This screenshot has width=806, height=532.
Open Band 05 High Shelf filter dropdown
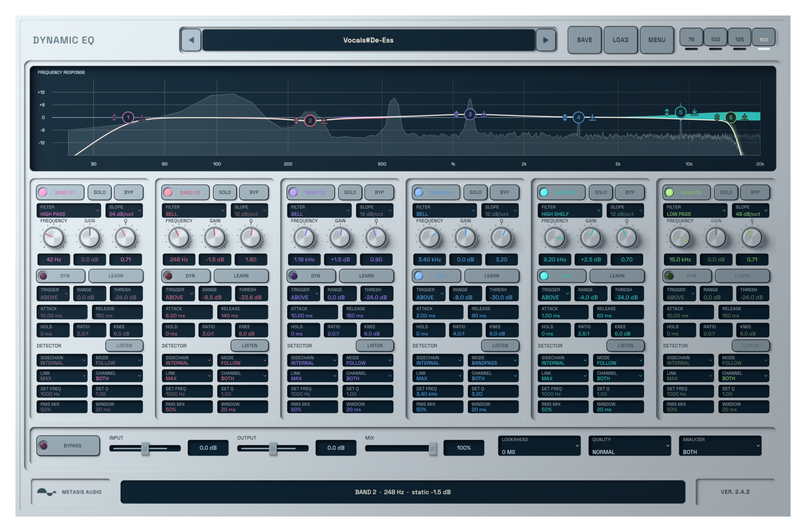coord(570,210)
